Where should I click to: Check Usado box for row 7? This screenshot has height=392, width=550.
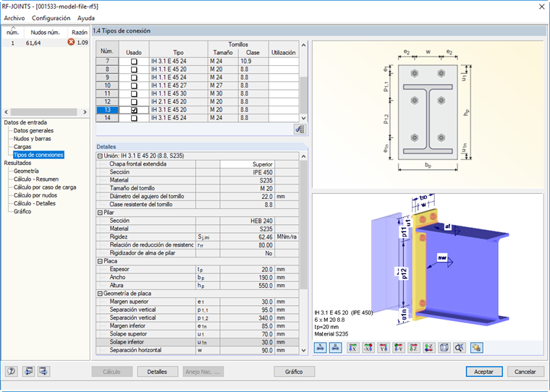click(134, 61)
